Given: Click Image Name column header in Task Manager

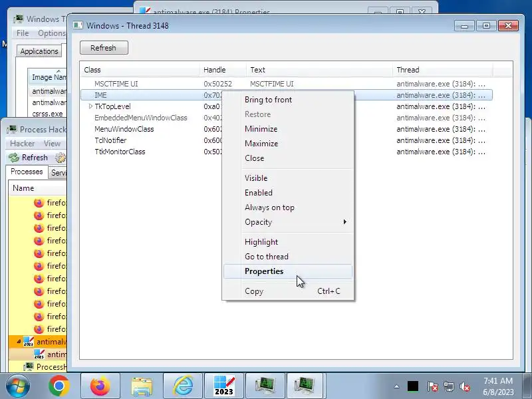Looking at the screenshot, I should coord(47,77).
